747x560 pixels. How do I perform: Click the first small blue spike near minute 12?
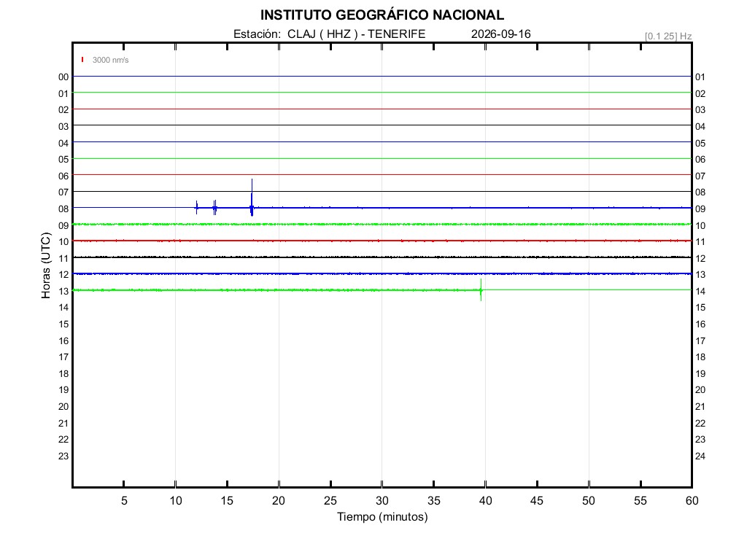click(x=196, y=208)
